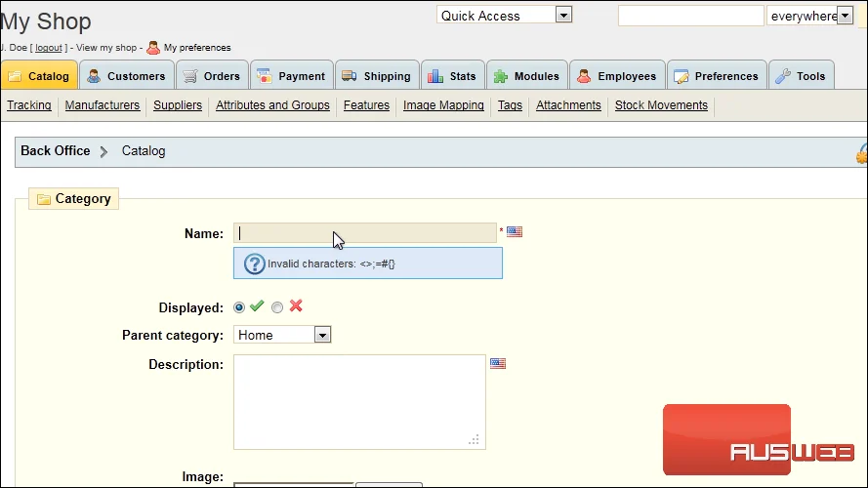
Task: Click the My Shop title
Action: [x=46, y=21]
